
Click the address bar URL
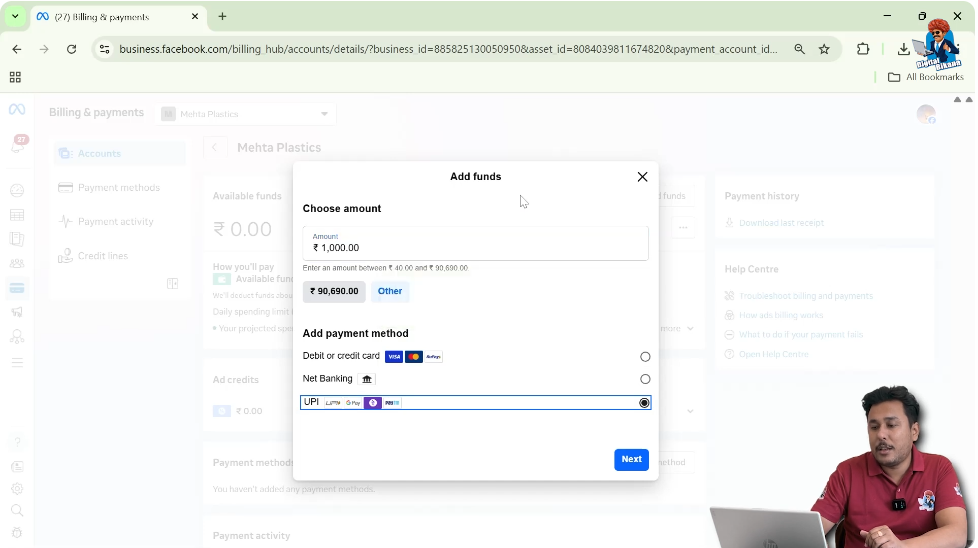(448, 49)
